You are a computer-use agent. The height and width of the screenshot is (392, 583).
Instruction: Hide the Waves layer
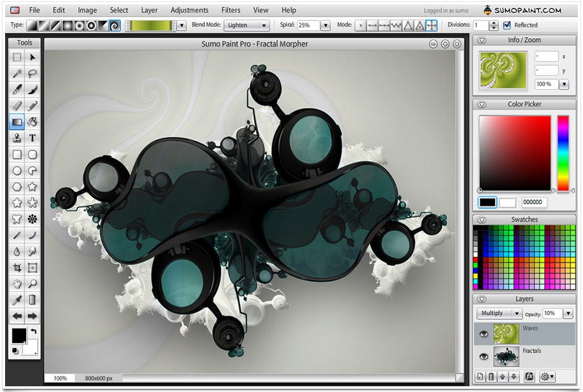pos(483,335)
